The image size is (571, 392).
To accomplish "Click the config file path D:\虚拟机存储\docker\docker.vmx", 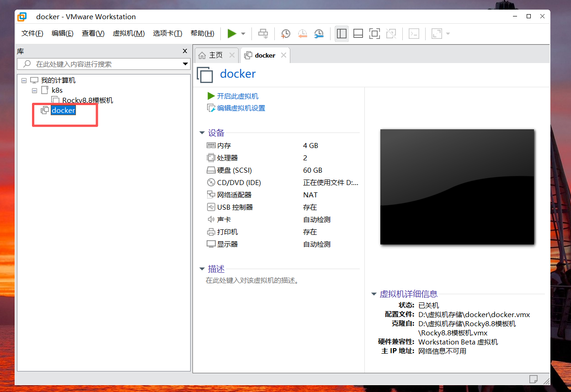I will (474, 315).
